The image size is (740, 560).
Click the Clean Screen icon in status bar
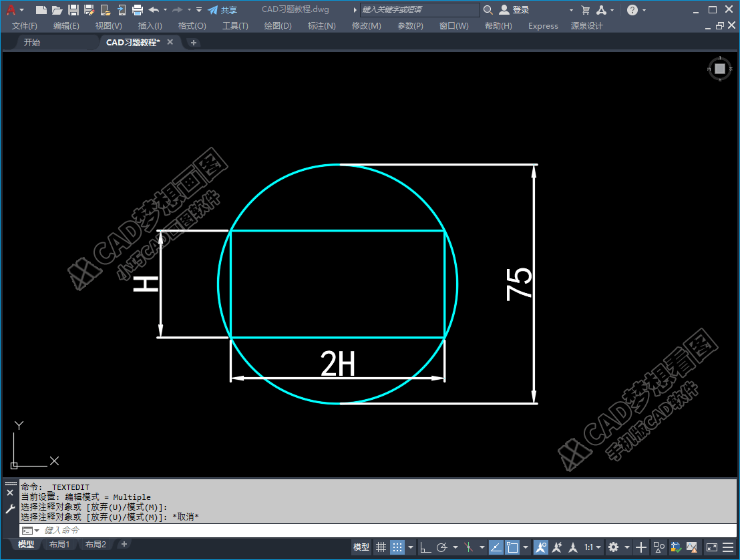711,547
